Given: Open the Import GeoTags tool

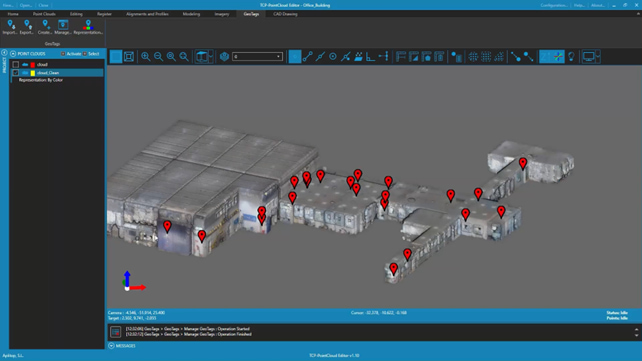Looking at the screenshot, I should click(10, 27).
